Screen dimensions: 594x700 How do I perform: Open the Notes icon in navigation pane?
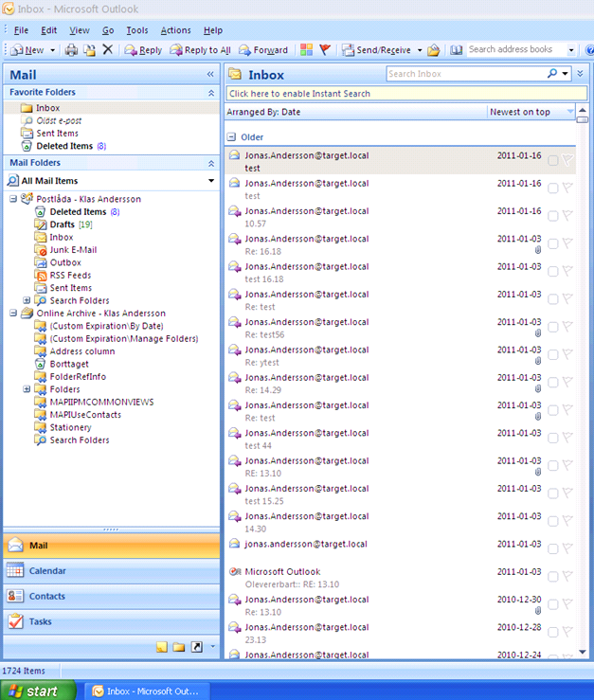pyautogui.click(x=162, y=646)
